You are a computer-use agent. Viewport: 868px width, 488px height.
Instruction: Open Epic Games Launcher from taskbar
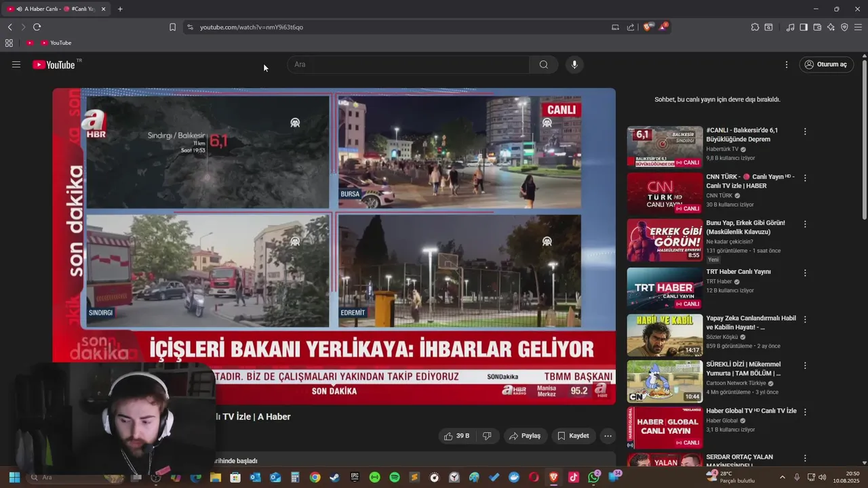click(355, 477)
